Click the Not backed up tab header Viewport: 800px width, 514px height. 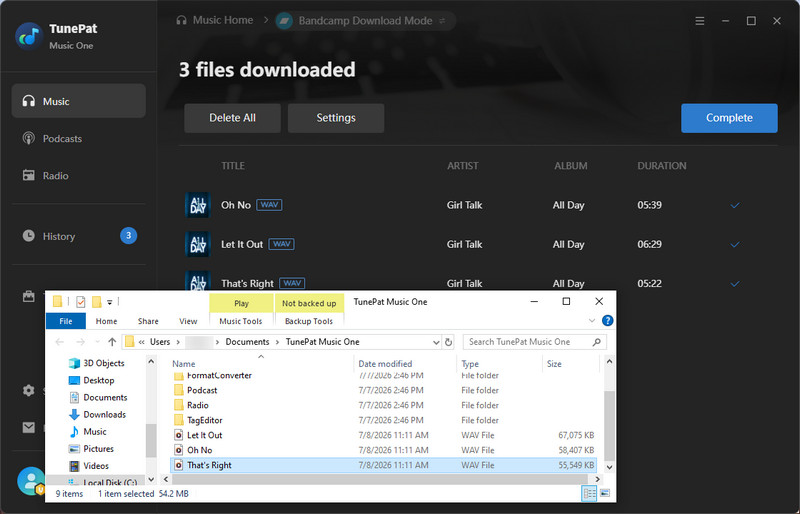tap(309, 303)
